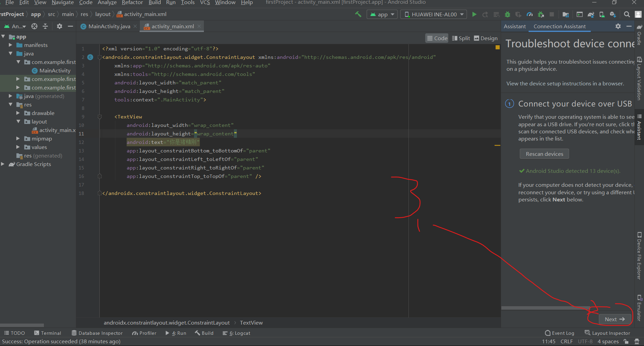644x346 pixels.
Task: Click the Rescan devices button
Action: [x=544, y=153]
